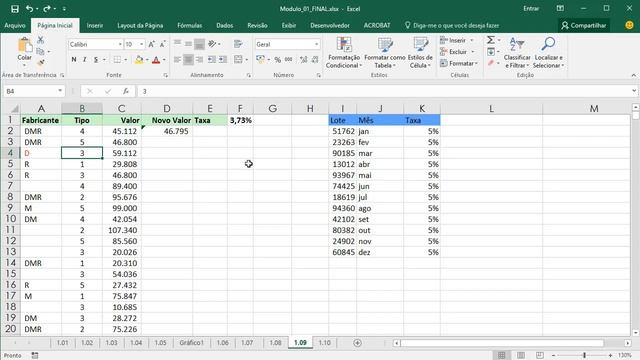Click the insert function fx icon
This screenshot has width=640, height=360.
(x=126, y=91)
